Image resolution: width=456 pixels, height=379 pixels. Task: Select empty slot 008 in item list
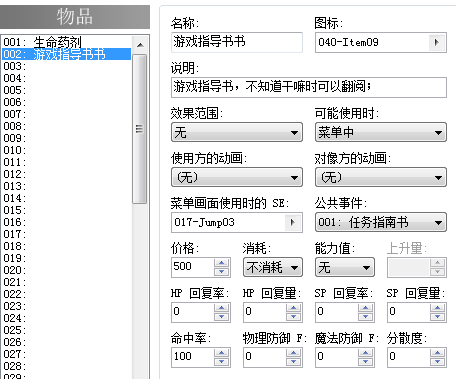66,126
